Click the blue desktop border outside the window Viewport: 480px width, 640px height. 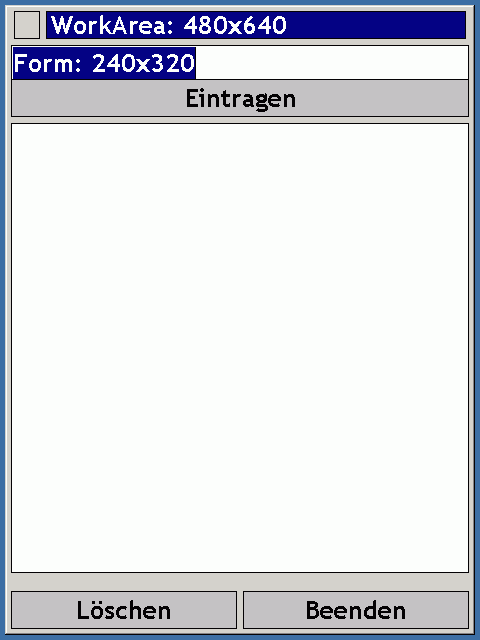pyautogui.click(x=2, y=320)
